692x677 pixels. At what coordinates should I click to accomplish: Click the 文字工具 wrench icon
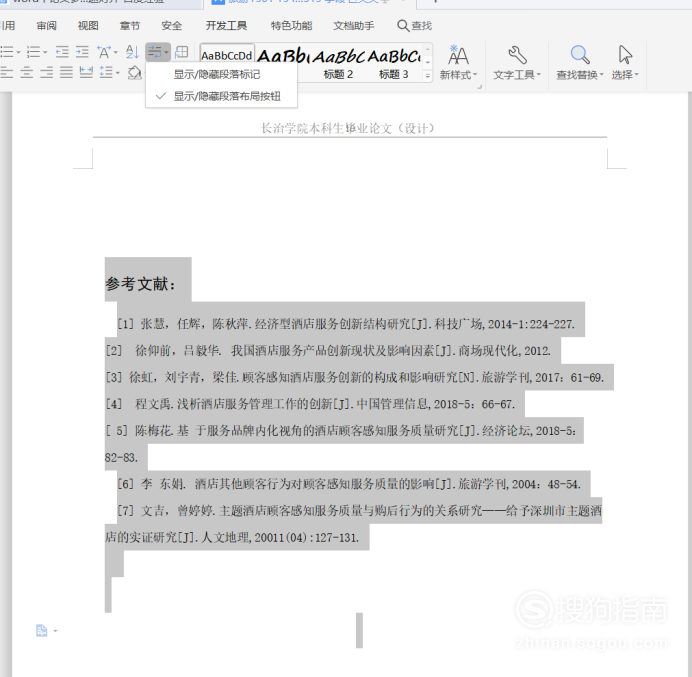point(517,55)
